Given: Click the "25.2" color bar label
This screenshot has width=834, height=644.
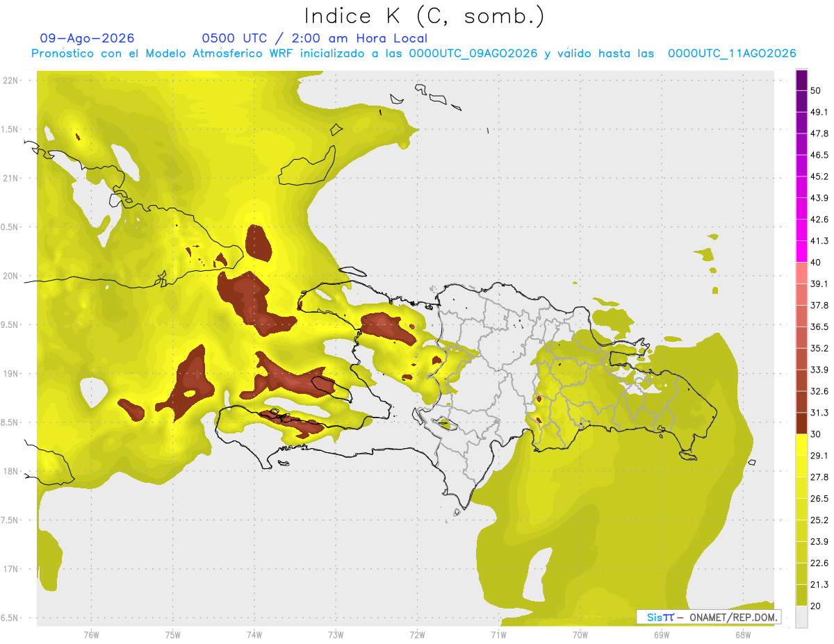Looking at the screenshot, I should (819, 520).
